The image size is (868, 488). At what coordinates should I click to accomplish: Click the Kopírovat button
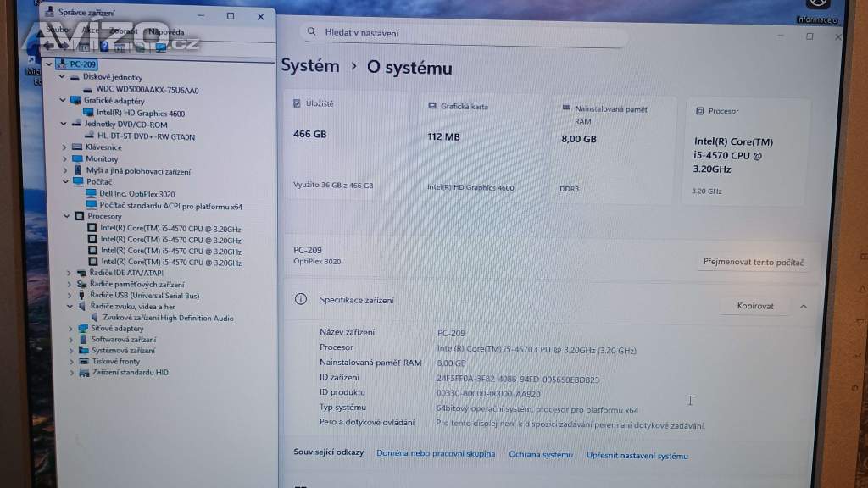pos(754,306)
